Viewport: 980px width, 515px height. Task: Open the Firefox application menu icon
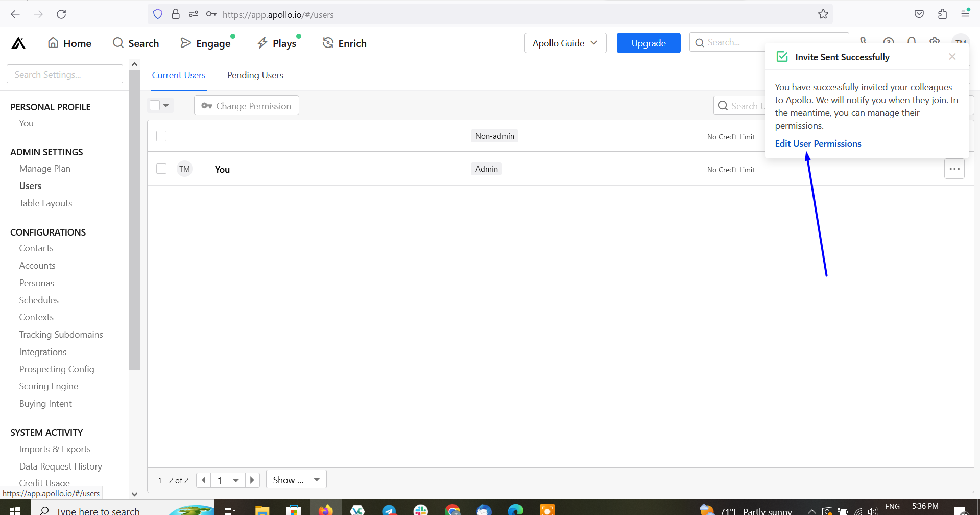(x=965, y=14)
